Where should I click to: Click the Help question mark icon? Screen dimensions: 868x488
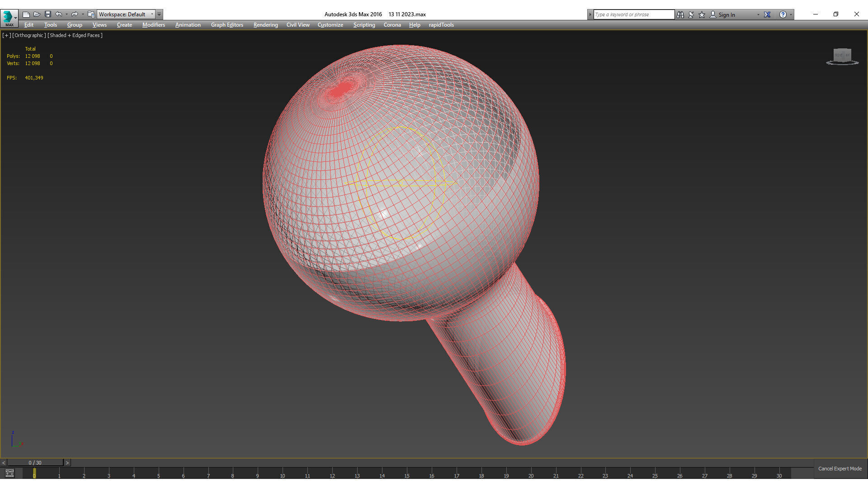point(783,14)
